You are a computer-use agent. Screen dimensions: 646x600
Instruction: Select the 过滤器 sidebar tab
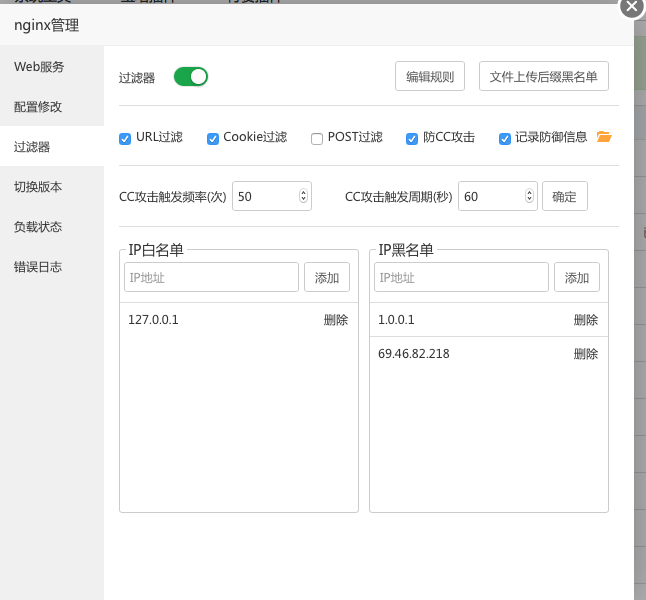pos(52,146)
